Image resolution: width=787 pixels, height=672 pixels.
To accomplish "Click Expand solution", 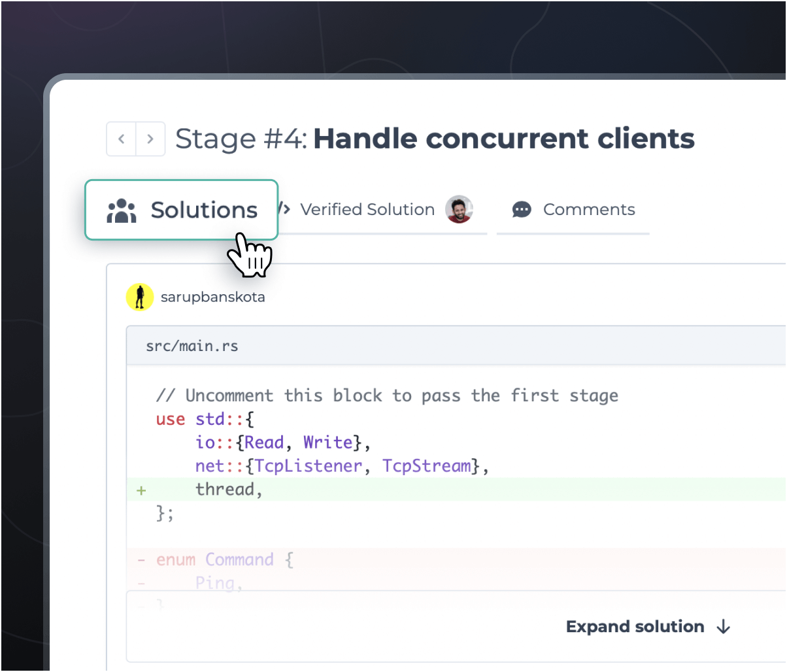I will tap(634, 626).
